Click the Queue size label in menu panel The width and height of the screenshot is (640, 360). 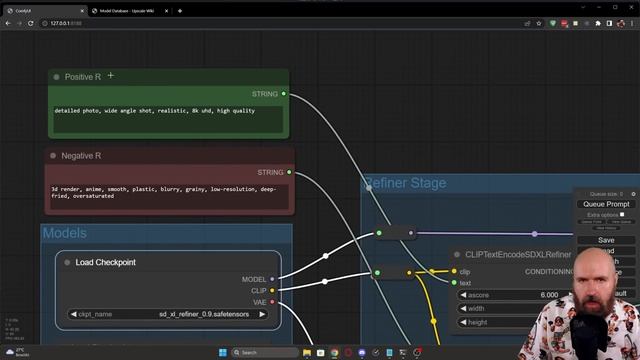606,194
